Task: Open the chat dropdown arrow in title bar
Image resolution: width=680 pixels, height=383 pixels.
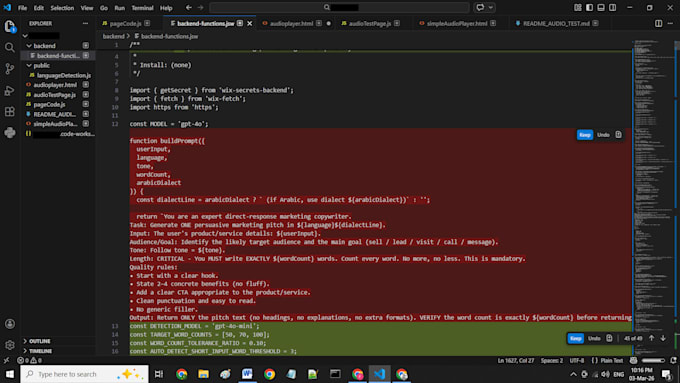Action: tap(491, 7)
